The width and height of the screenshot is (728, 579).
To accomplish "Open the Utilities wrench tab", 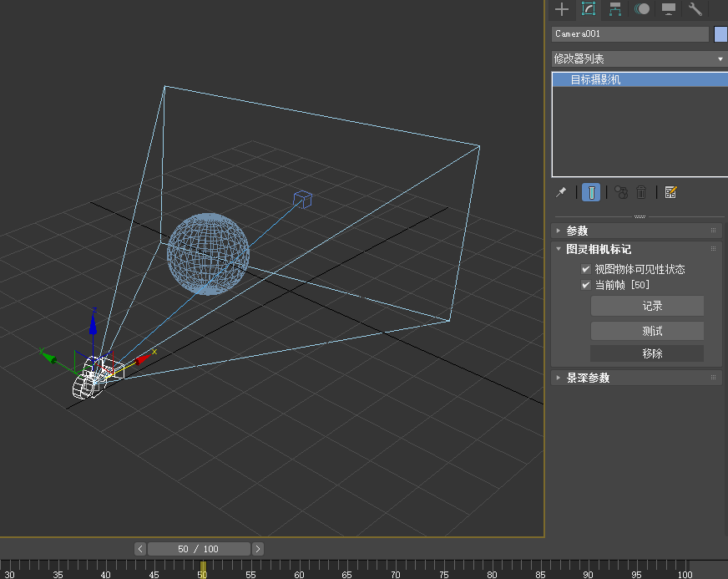I will pyautogui.click(x=695, y=9).
